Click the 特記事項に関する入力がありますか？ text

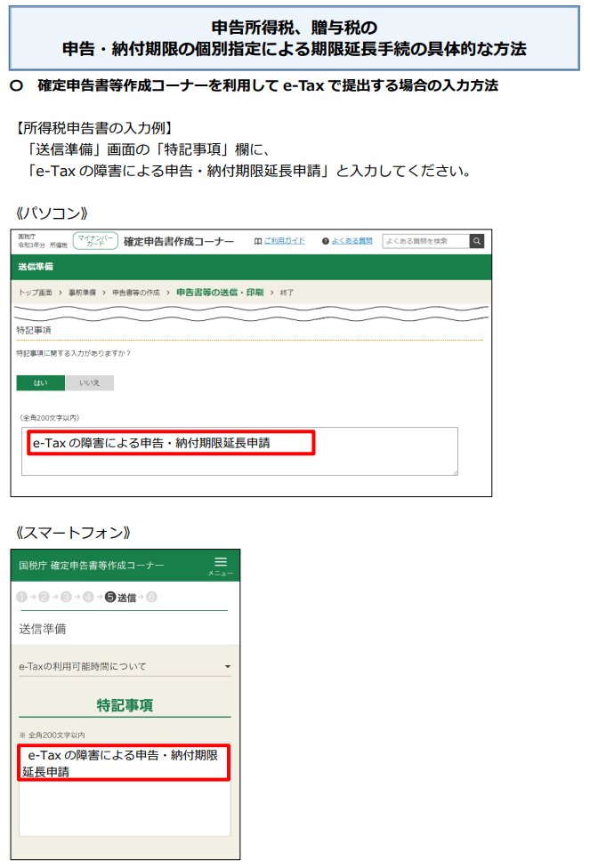[73, 353]
